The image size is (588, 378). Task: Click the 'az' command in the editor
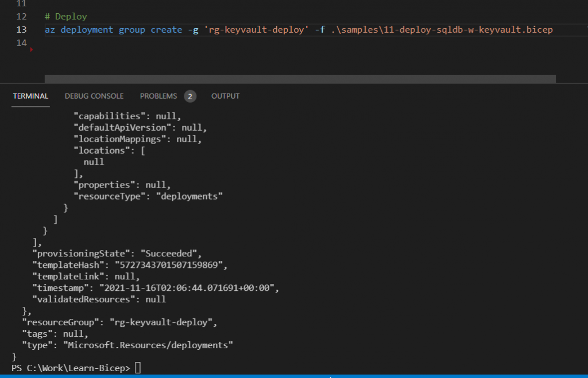pyautogui.click(x=50, y=30)
